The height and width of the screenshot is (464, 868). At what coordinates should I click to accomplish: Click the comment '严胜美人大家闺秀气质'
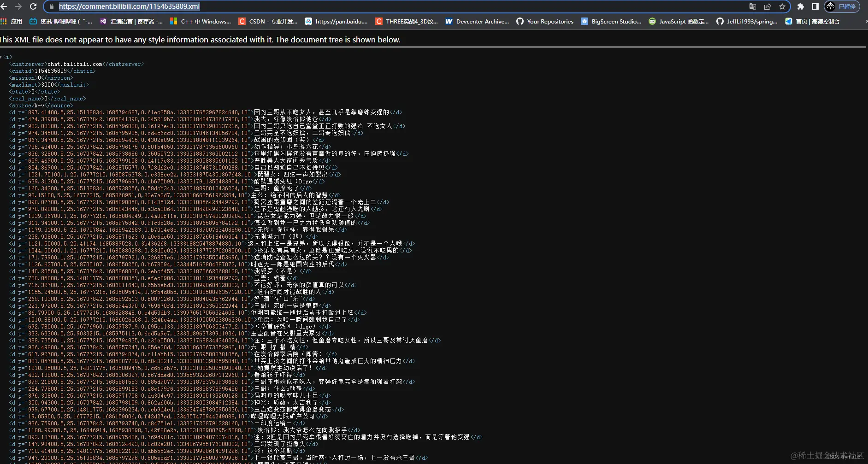(x=286, y=161)
